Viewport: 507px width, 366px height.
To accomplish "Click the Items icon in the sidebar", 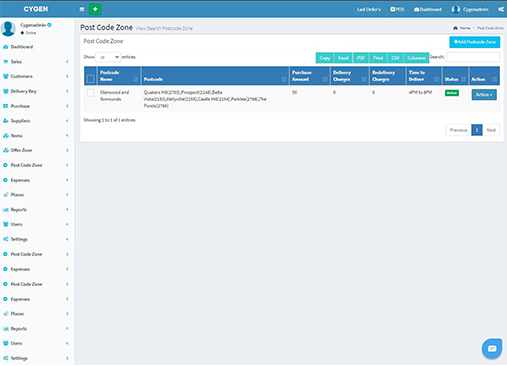I will point(5,136).
